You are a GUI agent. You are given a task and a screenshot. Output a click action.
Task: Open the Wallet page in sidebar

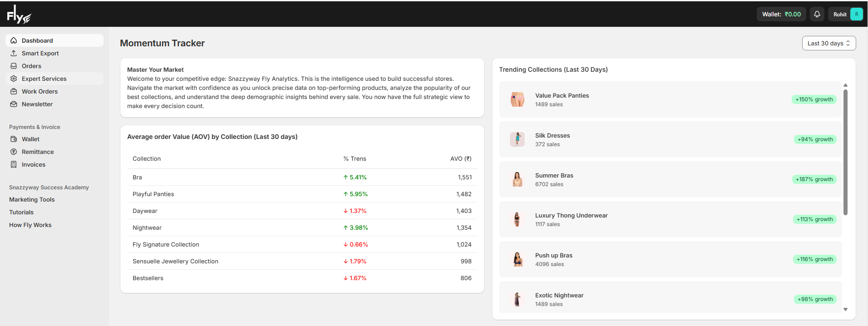point(55,139)
